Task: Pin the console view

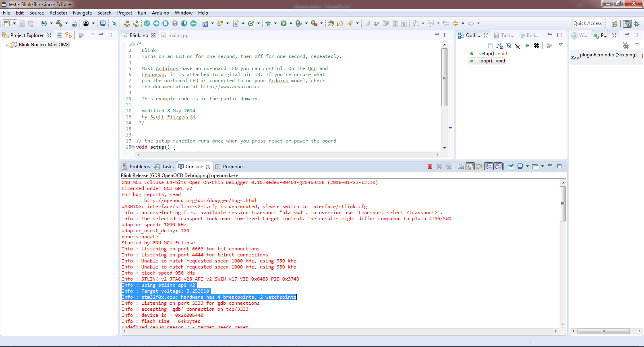Action: tap(510, 167)
